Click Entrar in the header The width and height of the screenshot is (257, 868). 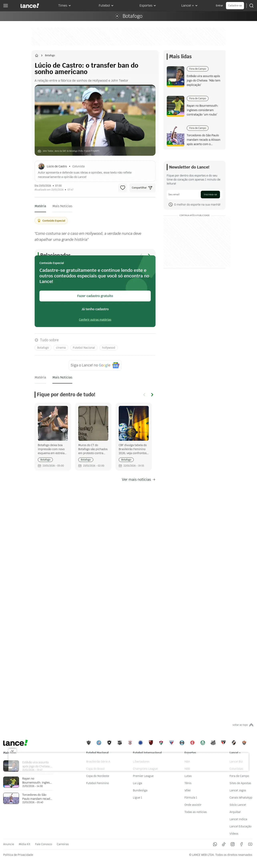click(219, 5)
